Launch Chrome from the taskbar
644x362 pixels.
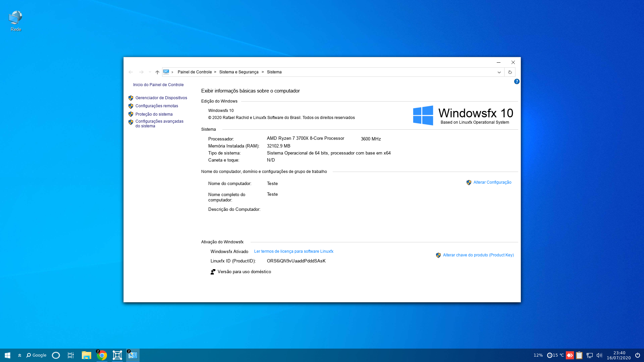click(x=102, y=355)
